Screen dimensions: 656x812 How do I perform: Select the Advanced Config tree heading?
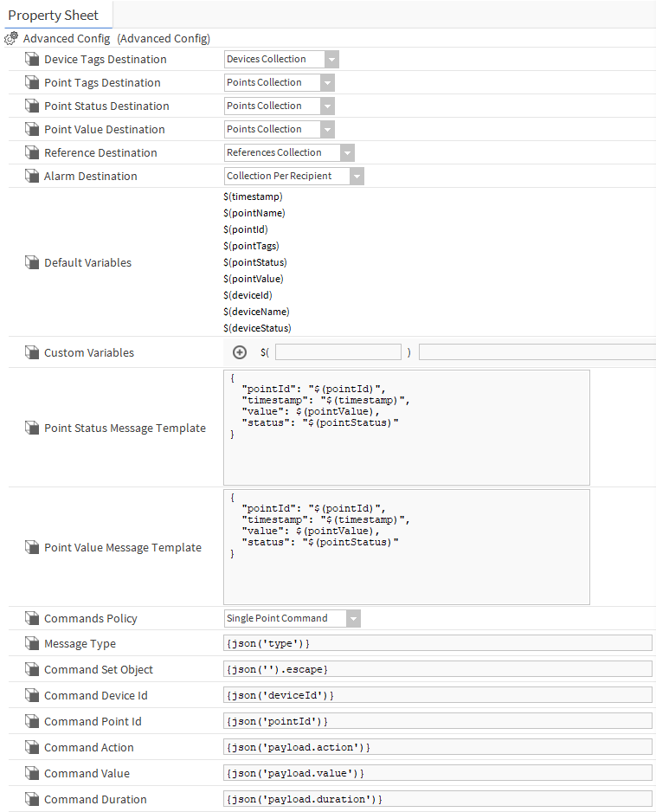116,38
